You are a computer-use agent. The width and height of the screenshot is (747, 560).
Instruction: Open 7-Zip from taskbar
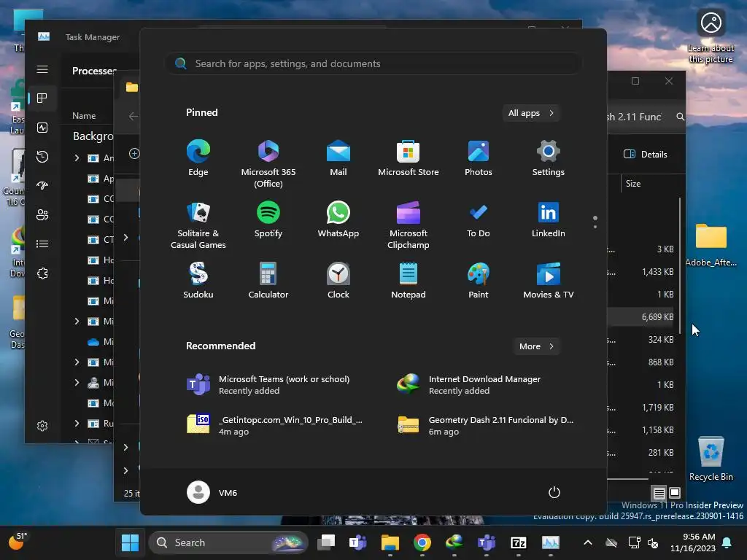click(x=519, y=542)
